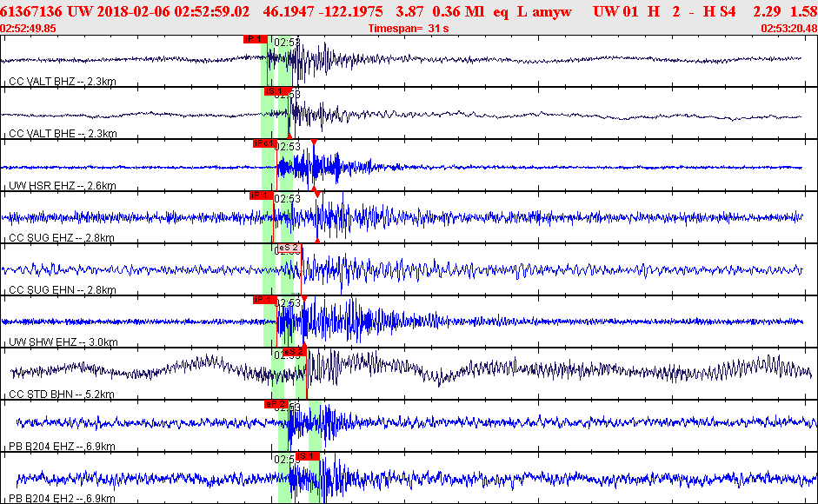Click the event type 'eq' in header
This screenshot has width=818, height=504.
(x=501, y=12)
